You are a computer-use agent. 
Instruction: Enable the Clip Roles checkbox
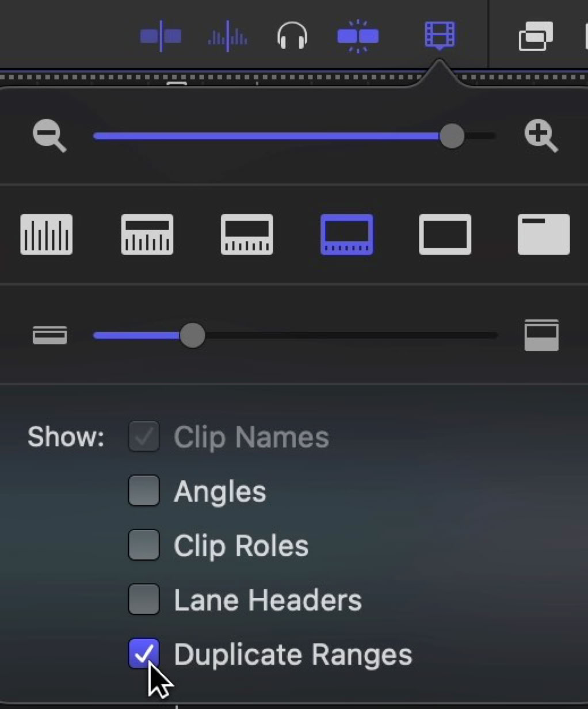144,545
